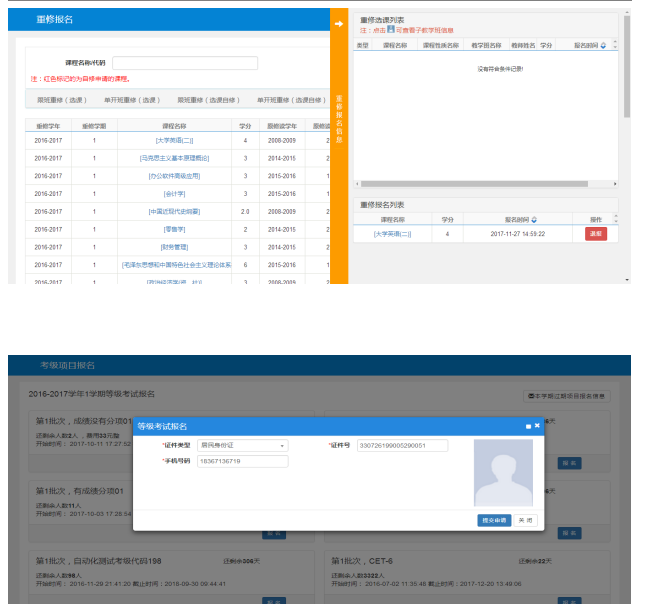Open the [马克思主义基本原理概论] course link
650x605 pixels.
pos(173,158)
